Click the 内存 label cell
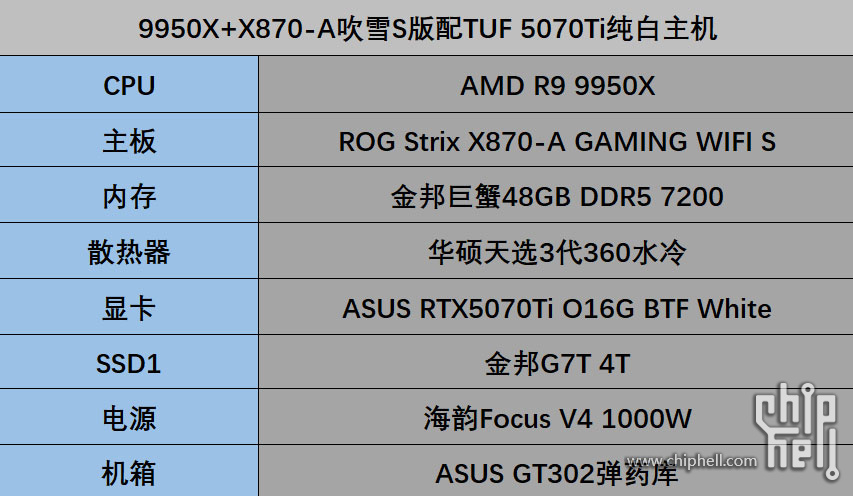 [129, 195]
